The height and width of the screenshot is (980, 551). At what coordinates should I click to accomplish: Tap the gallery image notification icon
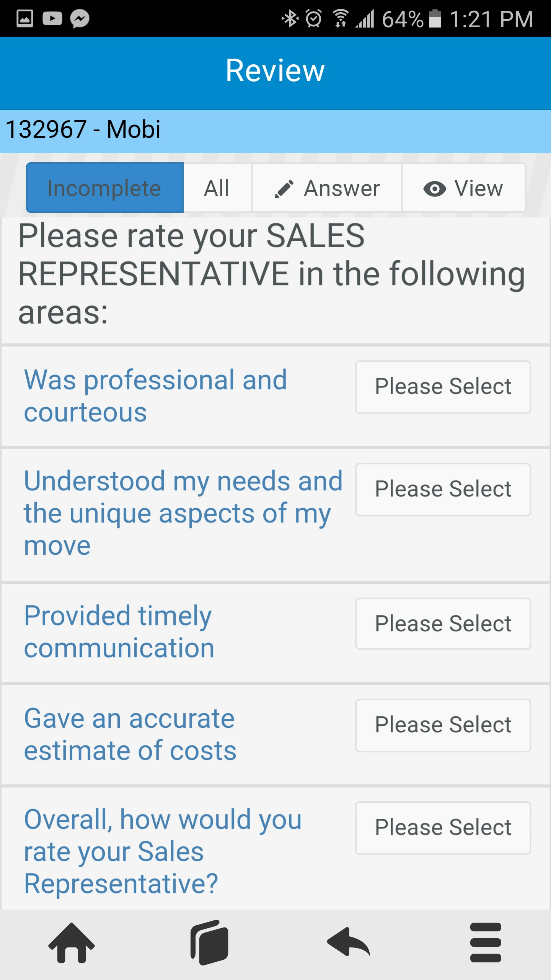(25, 18)
